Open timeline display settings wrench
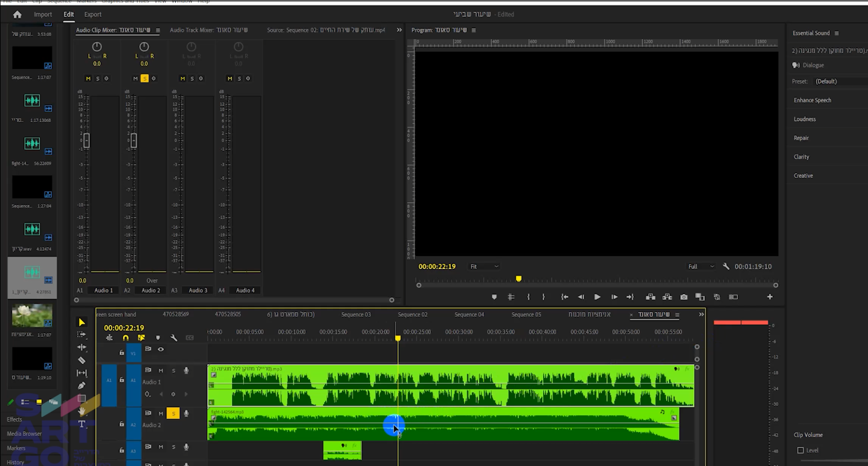This screenshot has height=466, width=868. 174,338
